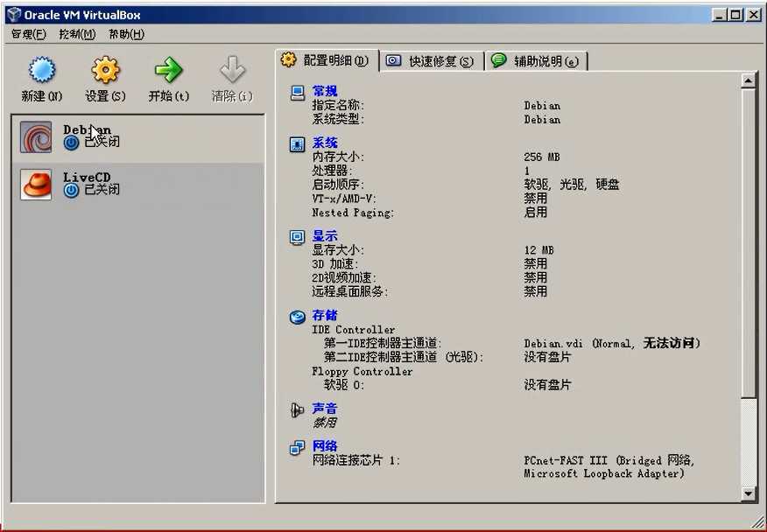Minimize the VirtualBox window
Screen dimensions: 767x532
click(x=719, y=15)
